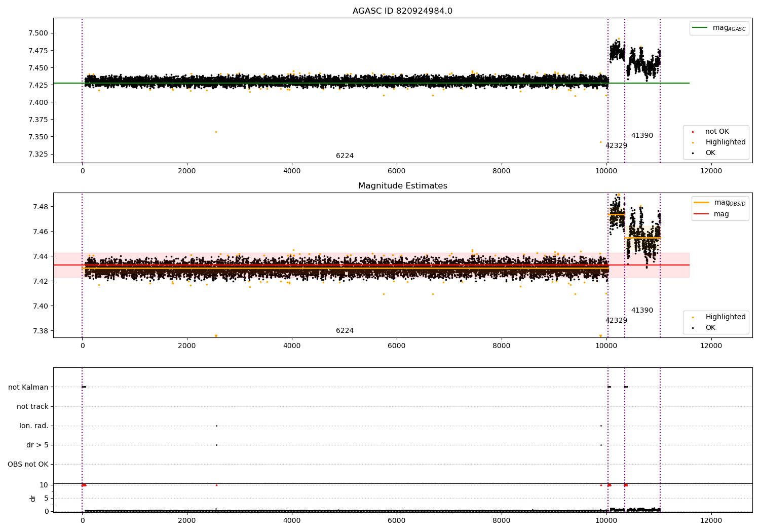Click obsid label 6224 in Magnitude Estimates plot
The height and width of the screenshot is (532, 760).
[x=345, y=331]
